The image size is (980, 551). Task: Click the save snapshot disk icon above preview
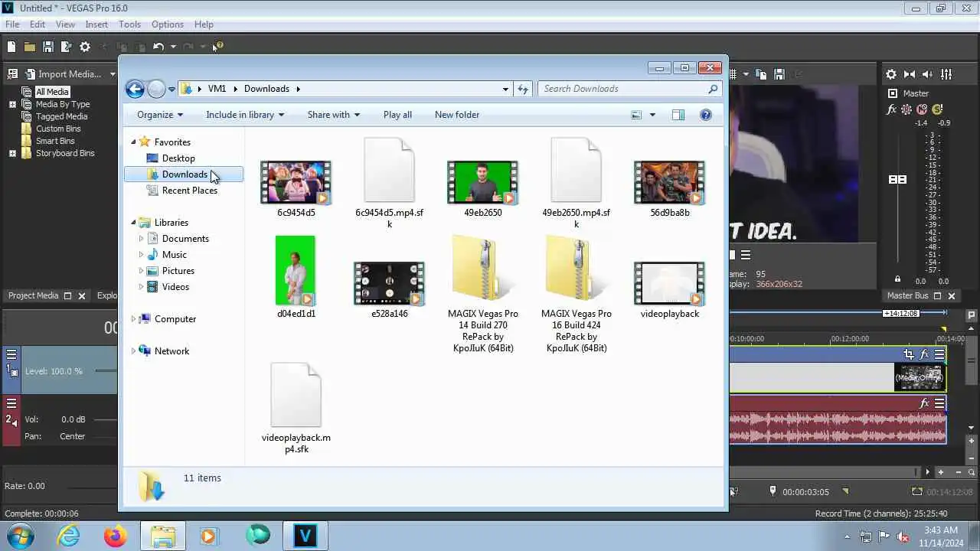(779, 74)
